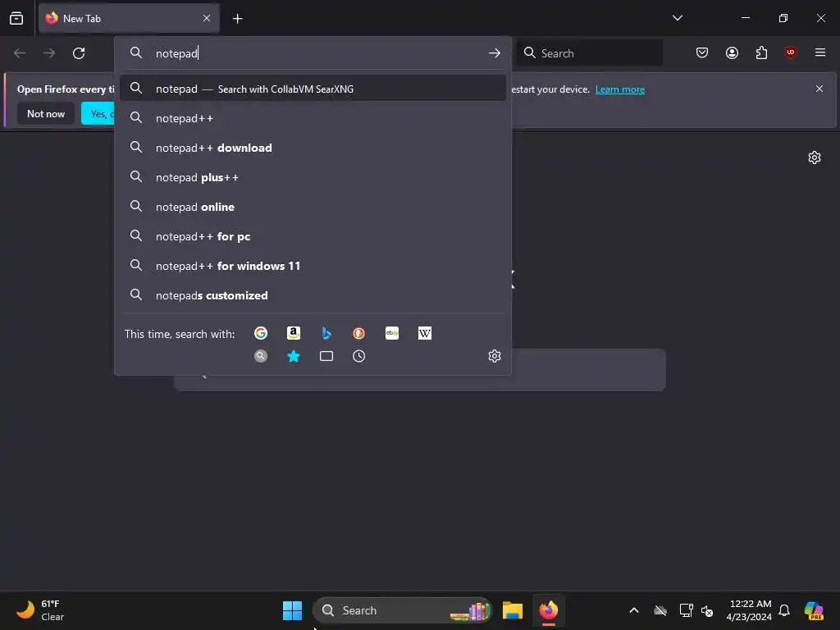840x630 pixels.
Task: Search this time with DuckDuckGo icon
Action: click(x=358, y=333)
